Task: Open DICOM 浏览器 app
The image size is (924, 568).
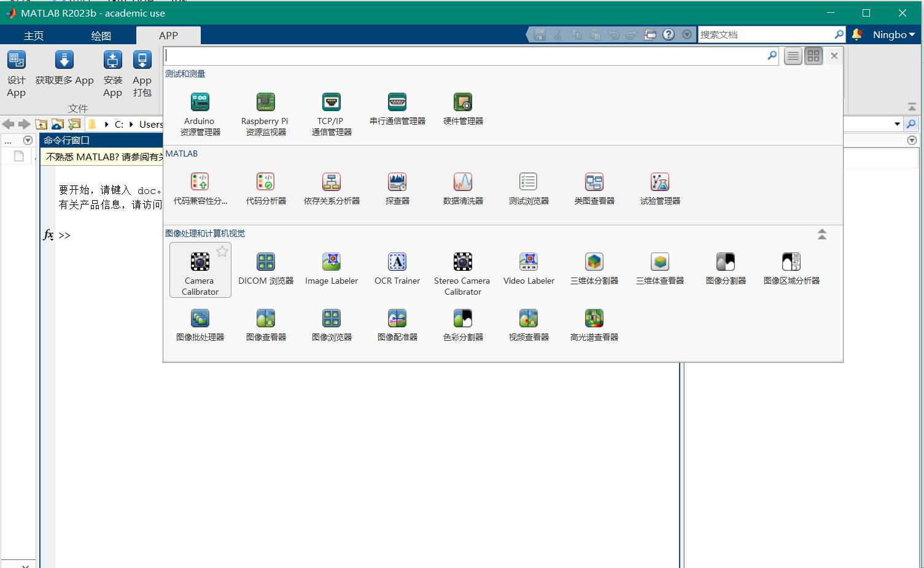Action: coord(265,268)
